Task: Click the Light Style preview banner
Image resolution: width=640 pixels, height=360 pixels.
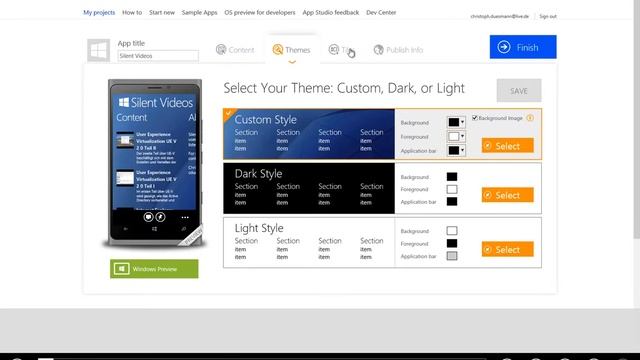Action: [x=309, y=242]
